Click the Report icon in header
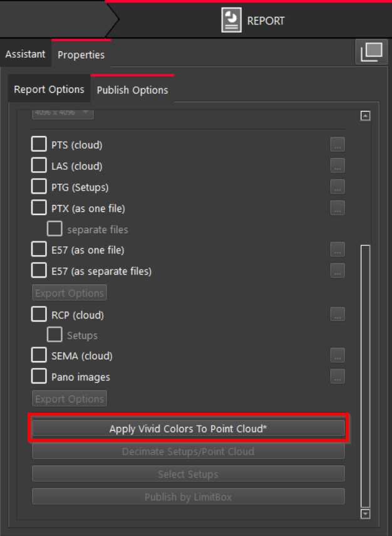 231,20
